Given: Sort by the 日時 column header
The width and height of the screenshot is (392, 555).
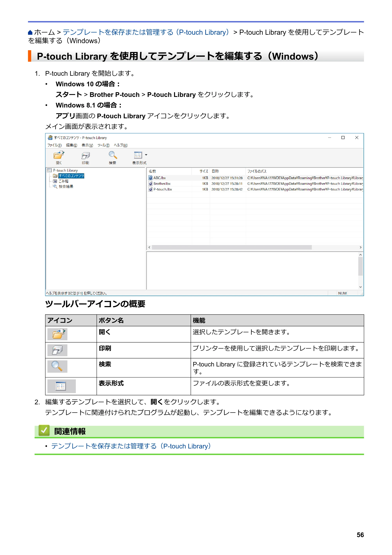Looking at the screenshot, I should tap(228, 171).
